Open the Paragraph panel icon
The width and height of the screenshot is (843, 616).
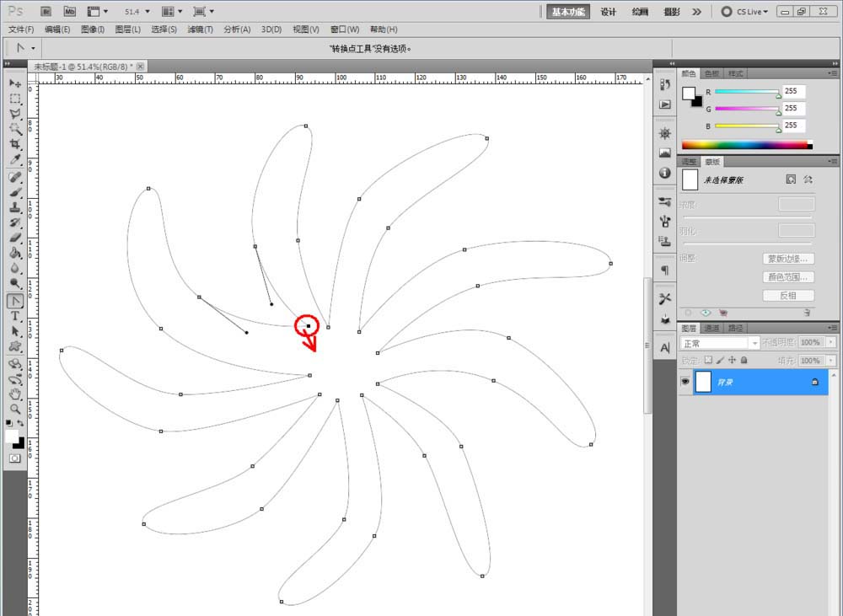pos(665,271)
